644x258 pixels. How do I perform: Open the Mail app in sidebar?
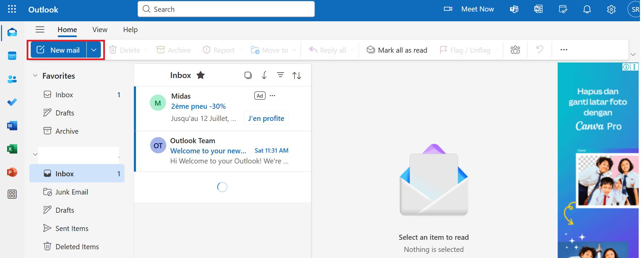tap(12, 32)
